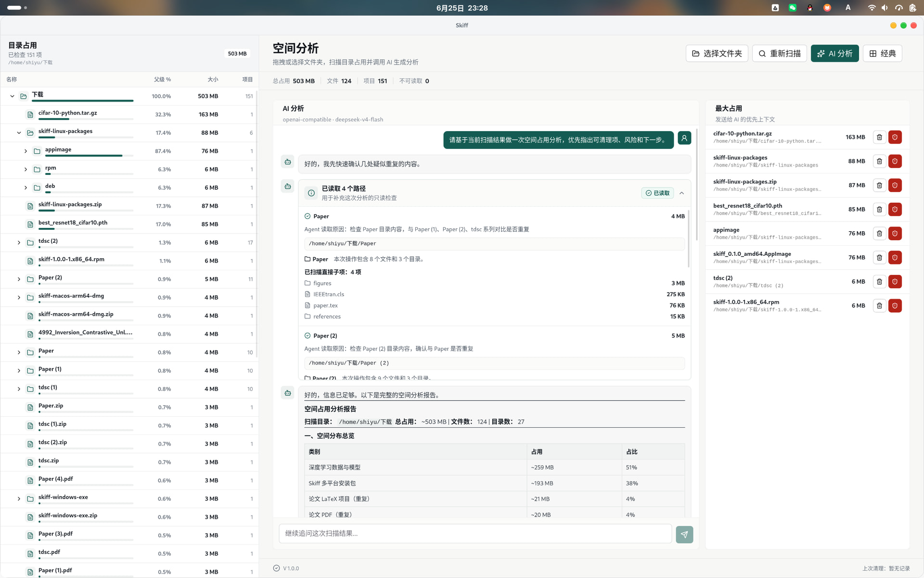Expand the tdsc (2) folder in tree

[x=19, y=243]
